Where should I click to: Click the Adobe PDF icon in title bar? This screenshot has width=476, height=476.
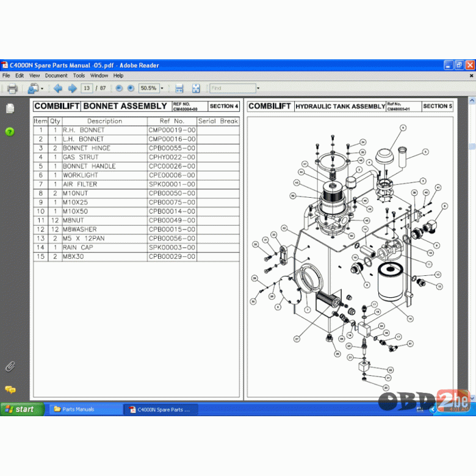[x=5, y=65]
